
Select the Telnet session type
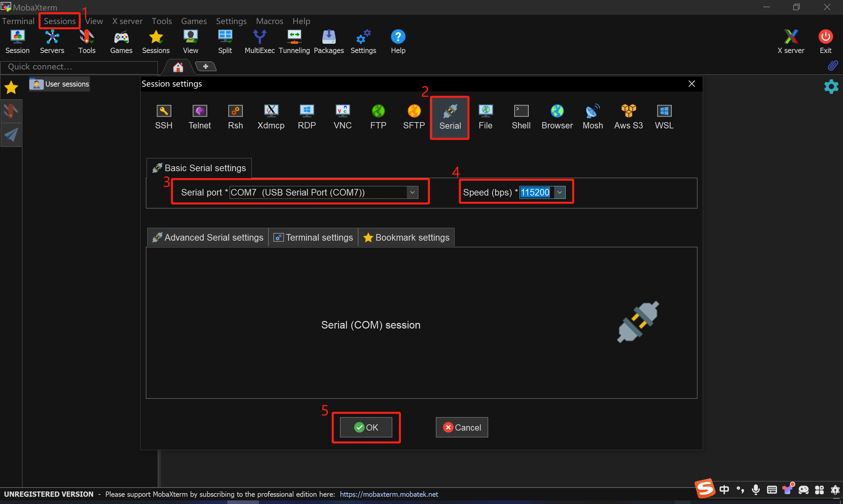tap(200, 117)
